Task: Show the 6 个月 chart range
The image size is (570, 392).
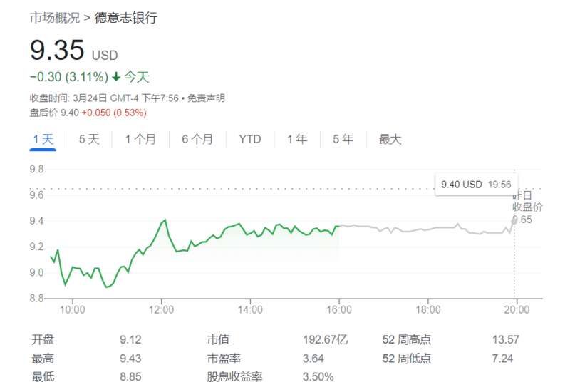Action: coord(197,139)
